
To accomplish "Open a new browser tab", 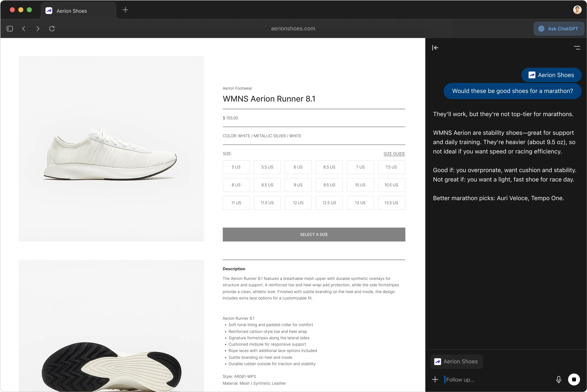I will [125, 10].
